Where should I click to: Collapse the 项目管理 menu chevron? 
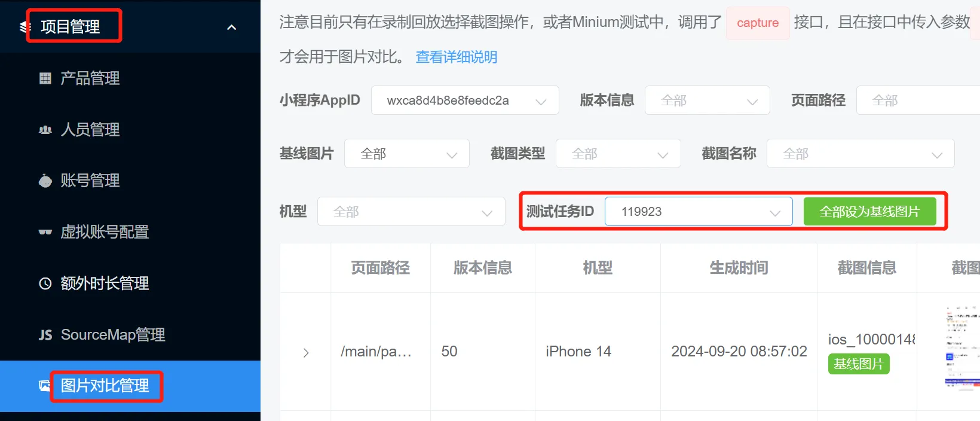[232, 27]
